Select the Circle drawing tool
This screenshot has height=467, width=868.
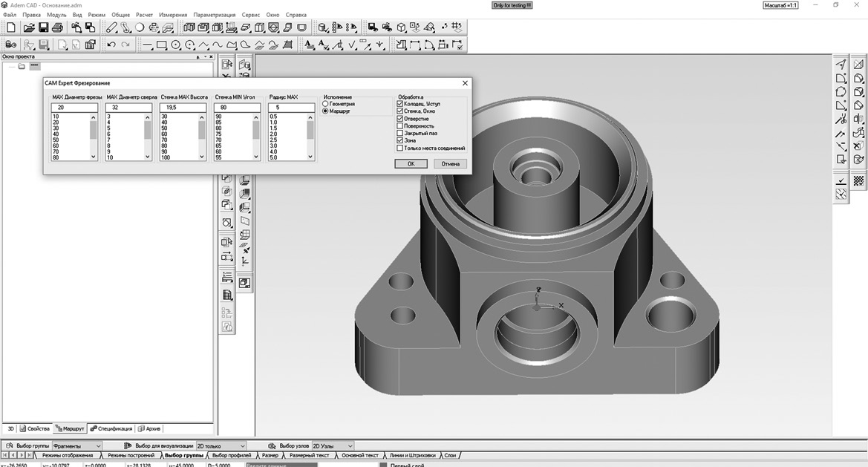pos(176,45)
